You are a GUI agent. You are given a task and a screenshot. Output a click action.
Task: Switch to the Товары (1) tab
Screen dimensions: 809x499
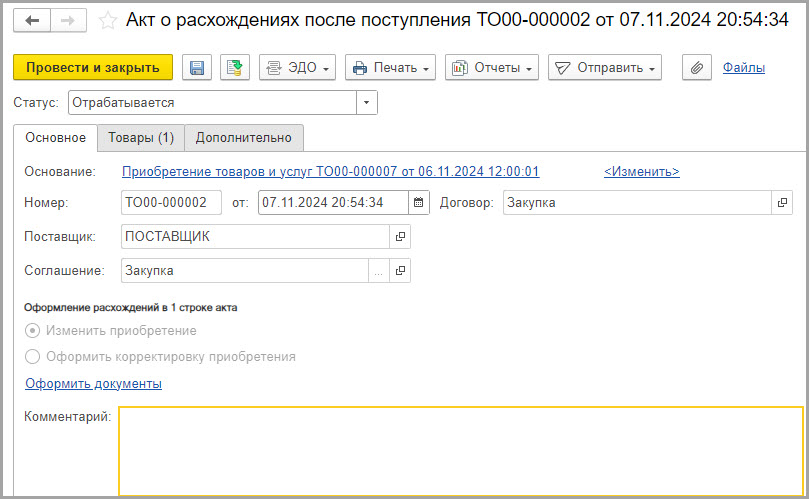click(141, 138)
